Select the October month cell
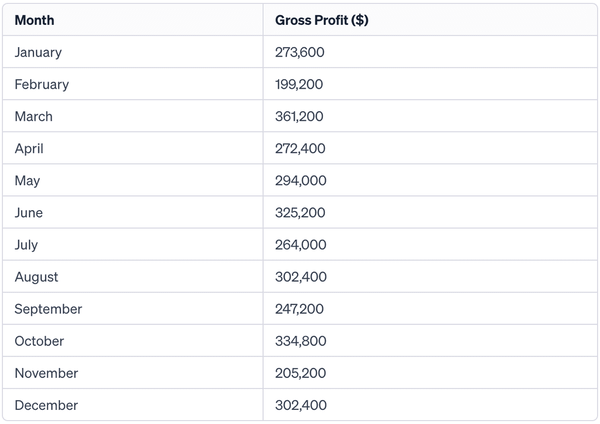The height and width of the screenshot is (424, 600). click(39, 341)
